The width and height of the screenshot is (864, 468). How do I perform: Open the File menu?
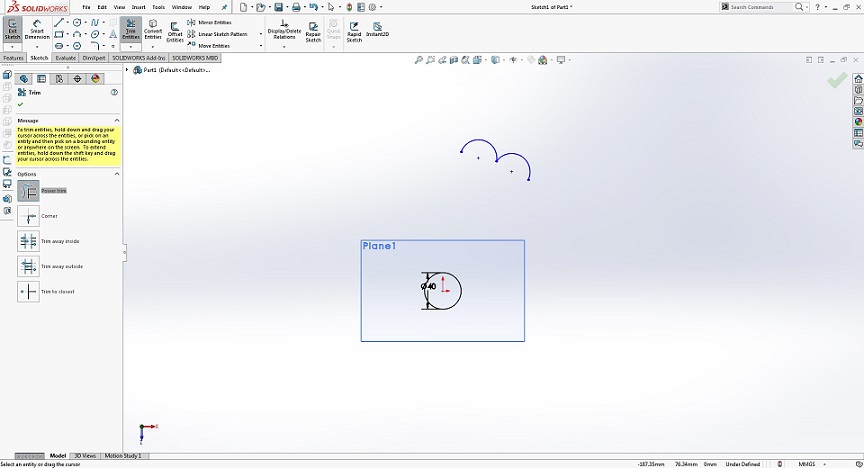87,7
